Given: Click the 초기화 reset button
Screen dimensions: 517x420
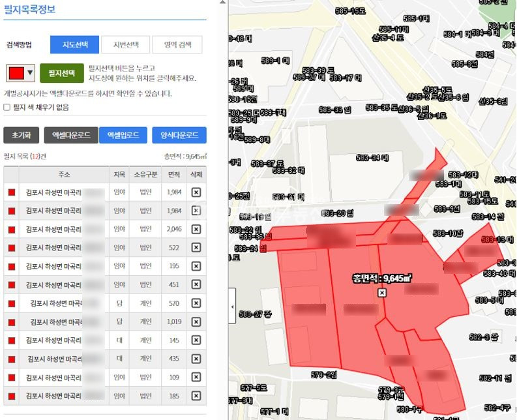Looking at the screenshot, I should 21,135.
